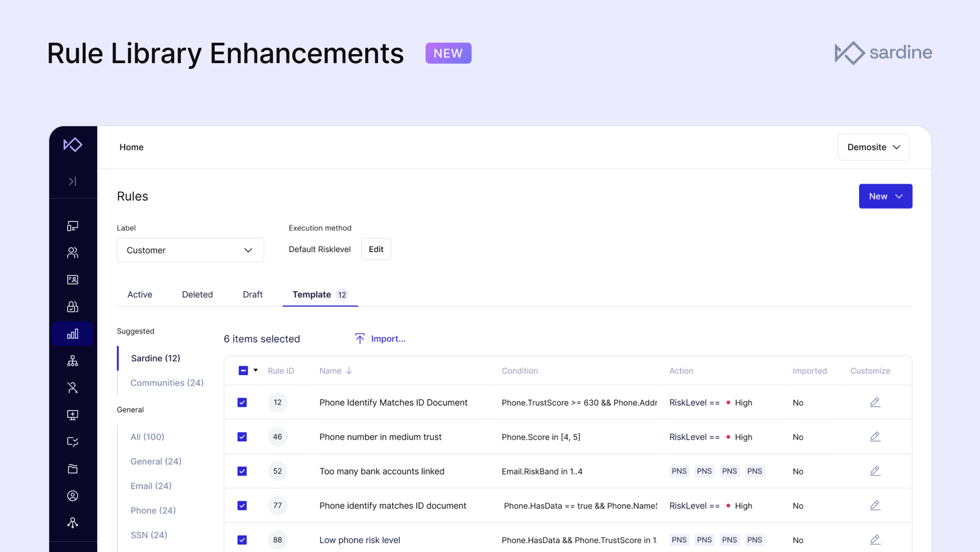Open the org hierarchy sidebar icon

coord(73,361)
